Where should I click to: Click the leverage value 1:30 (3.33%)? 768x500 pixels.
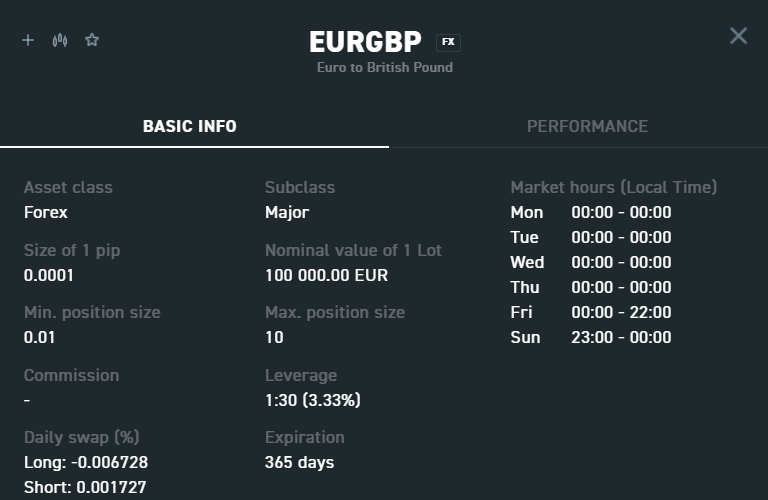coord(312,400)
